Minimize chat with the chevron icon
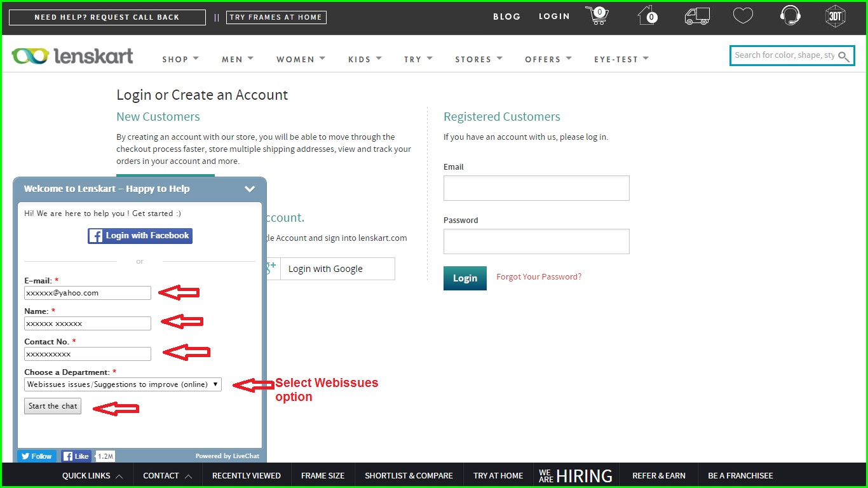The width and height of the screenshot is (868, 488). click(250, 189)
